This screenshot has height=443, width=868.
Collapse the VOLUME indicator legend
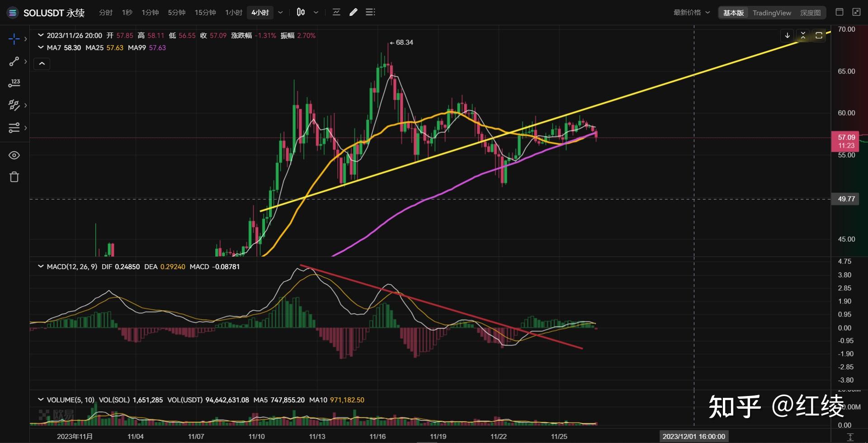coord(41,400)
